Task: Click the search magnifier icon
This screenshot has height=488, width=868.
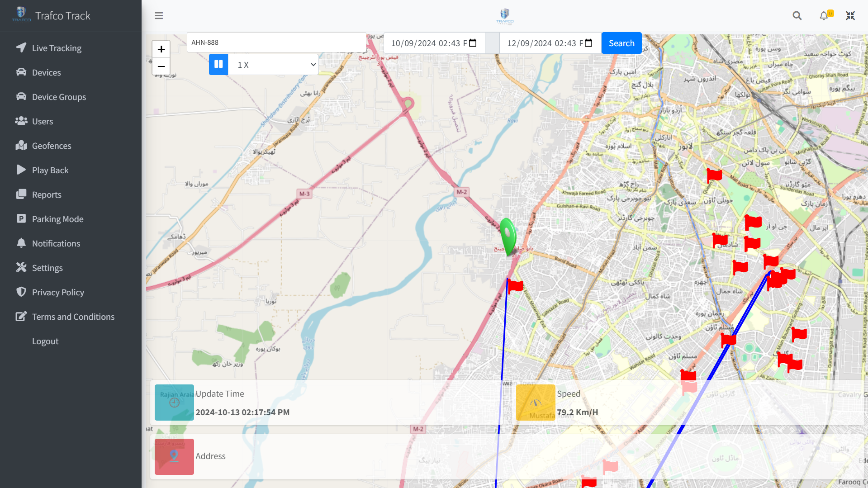Action: point(797,15)
